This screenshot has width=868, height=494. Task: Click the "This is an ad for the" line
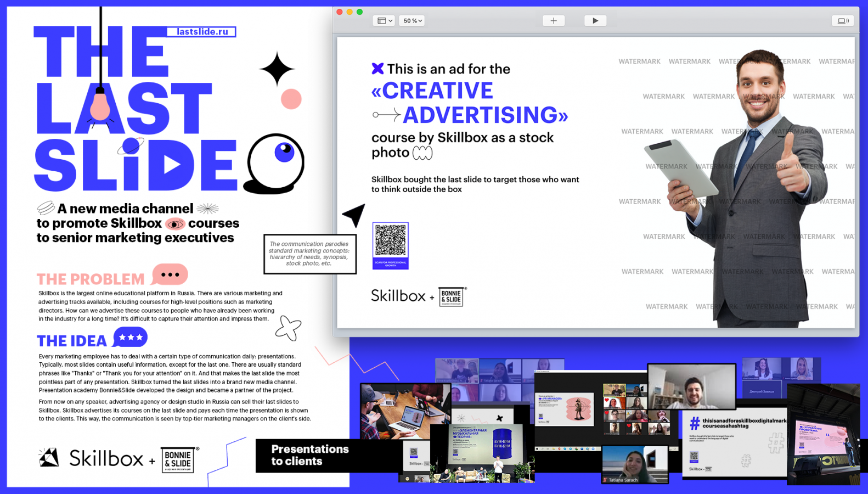coord(448,69)
